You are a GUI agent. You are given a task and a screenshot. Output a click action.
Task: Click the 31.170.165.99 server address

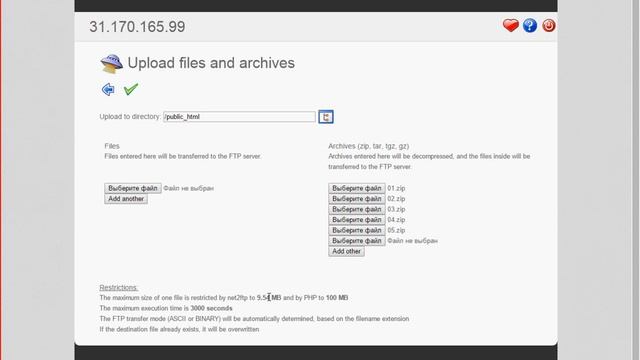pyautogui.click(x=137, y=27)
